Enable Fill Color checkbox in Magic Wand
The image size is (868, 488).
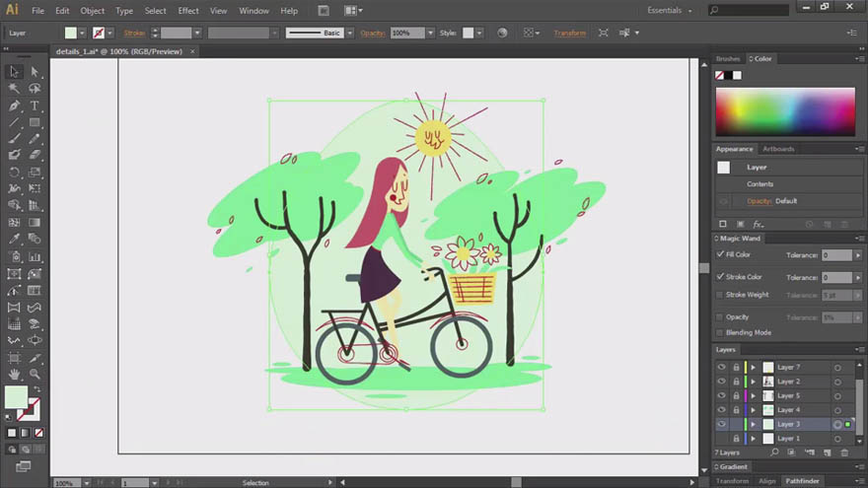point(720,254)
